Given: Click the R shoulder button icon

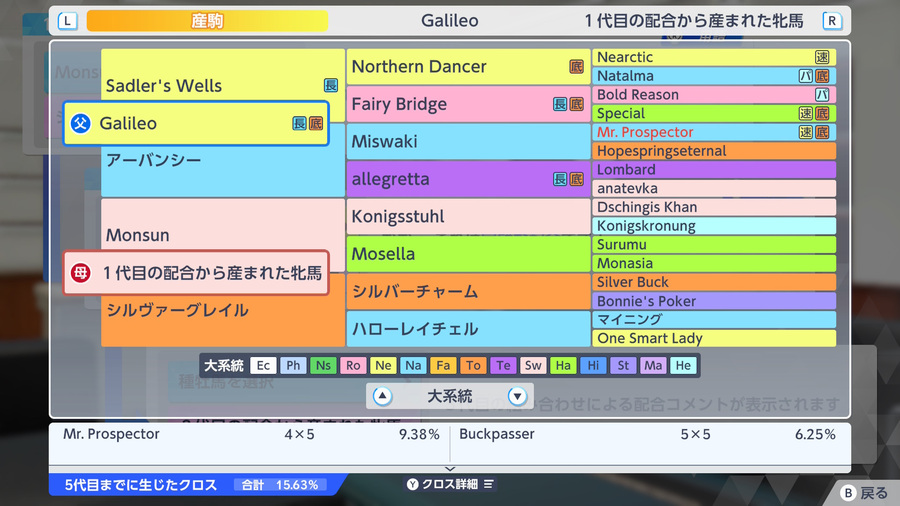Looking at the screenshot, I should (832, 21).
